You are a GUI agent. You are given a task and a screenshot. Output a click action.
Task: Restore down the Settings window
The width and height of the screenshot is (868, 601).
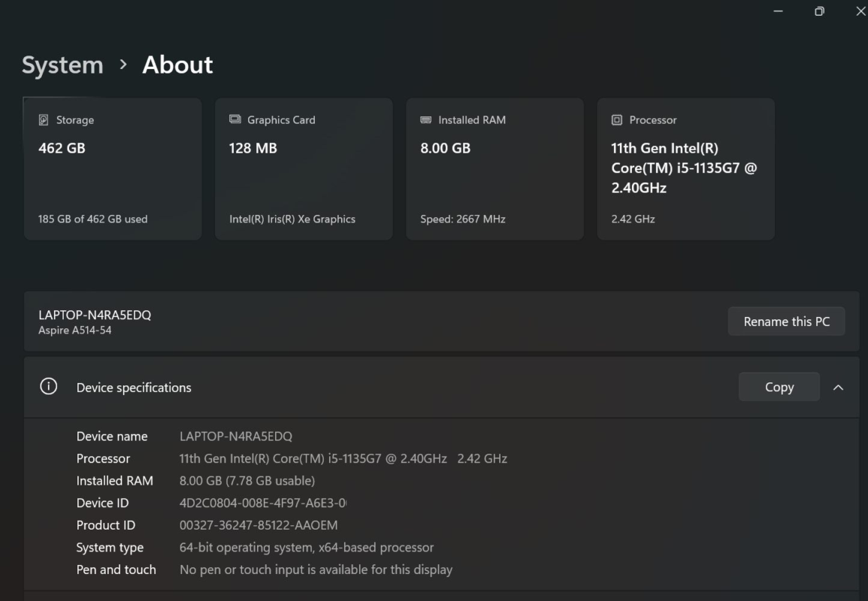(x=819, y=11)
